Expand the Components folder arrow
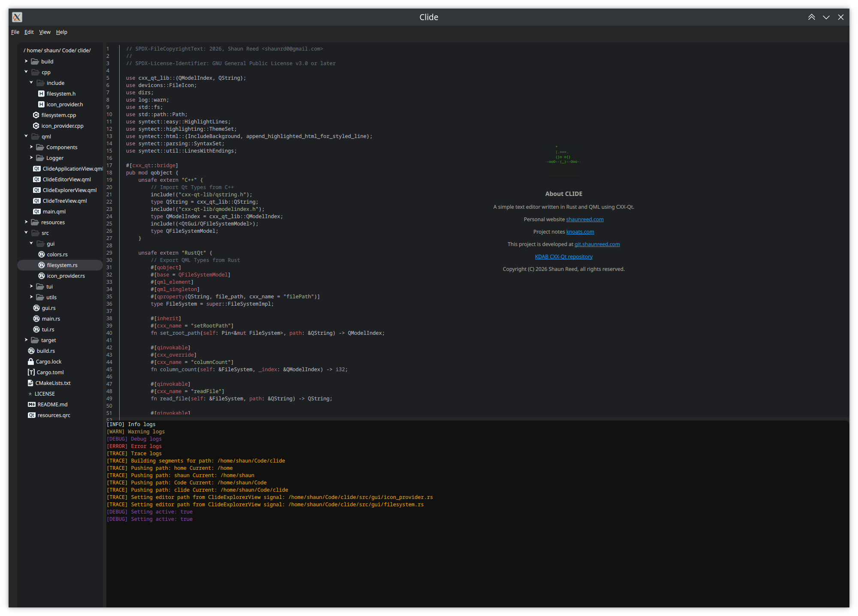This screenshot has height=616, width=858. point(31,147)
